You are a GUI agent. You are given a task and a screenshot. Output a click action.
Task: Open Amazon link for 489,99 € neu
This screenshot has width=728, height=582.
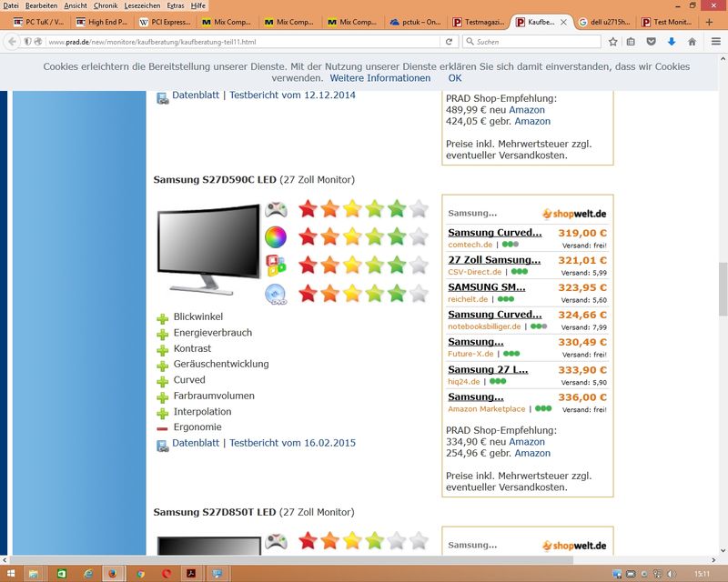point(527,110)
